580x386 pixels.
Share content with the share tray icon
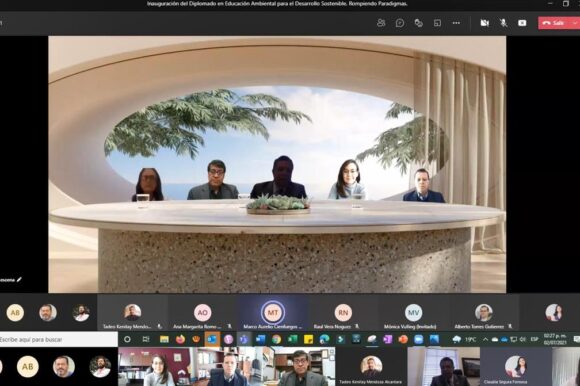[x=522, y=23]
